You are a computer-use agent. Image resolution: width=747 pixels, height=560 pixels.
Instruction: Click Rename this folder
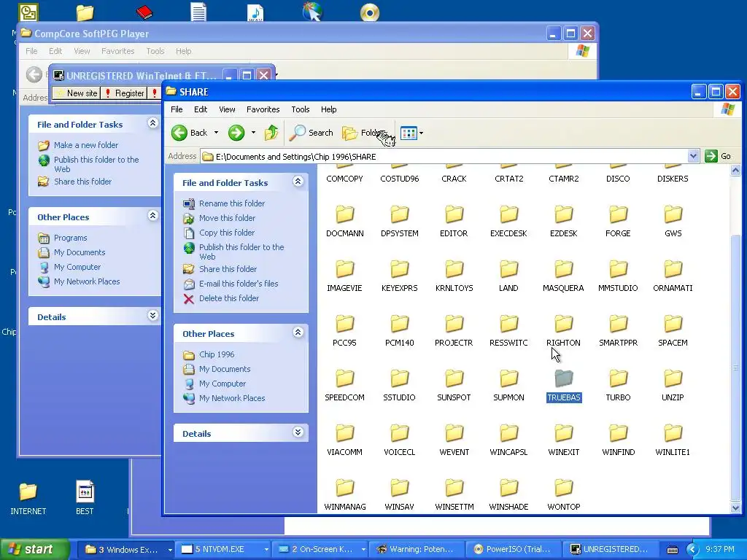point(232,203)
